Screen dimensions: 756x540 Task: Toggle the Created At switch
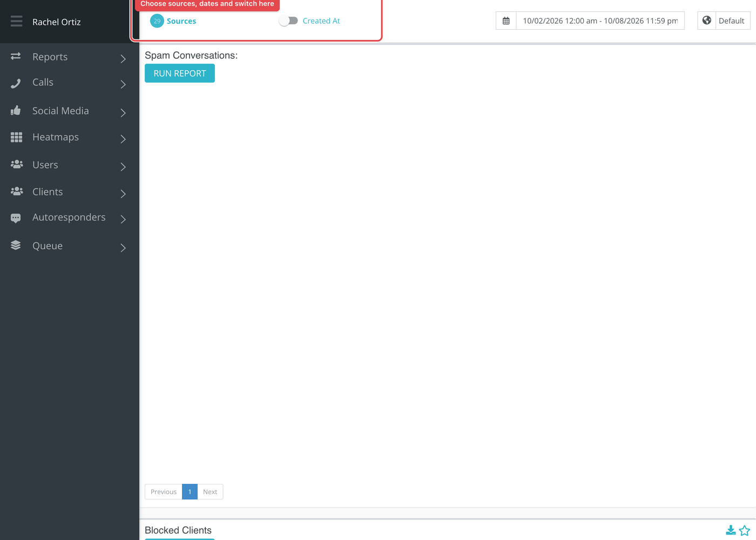(288, 21)
